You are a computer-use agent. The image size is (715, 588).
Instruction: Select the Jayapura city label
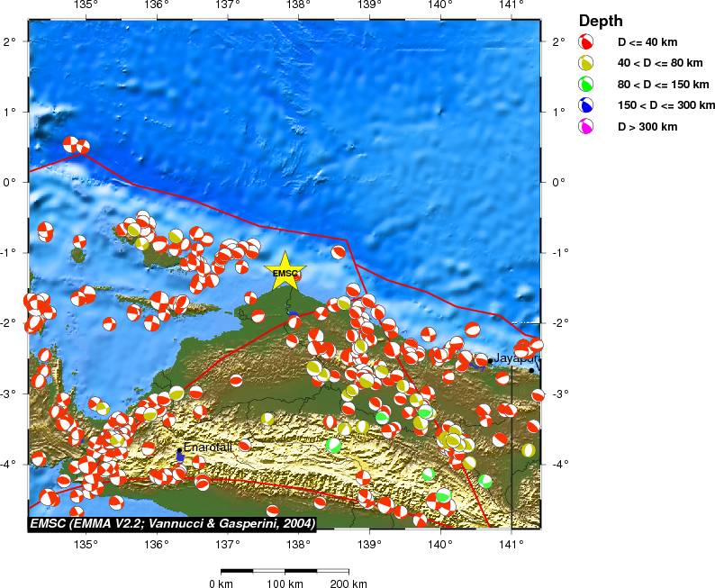(x=516, y=358)
